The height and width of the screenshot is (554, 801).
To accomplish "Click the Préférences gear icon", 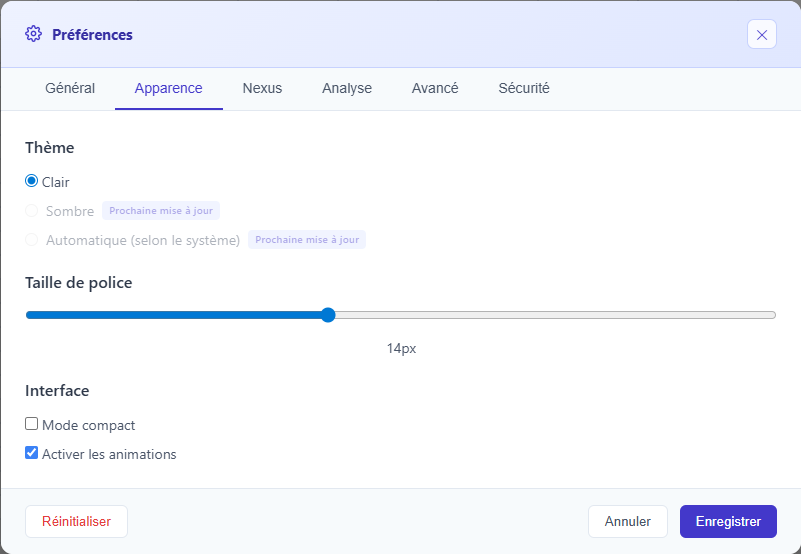I will [34, 34].
